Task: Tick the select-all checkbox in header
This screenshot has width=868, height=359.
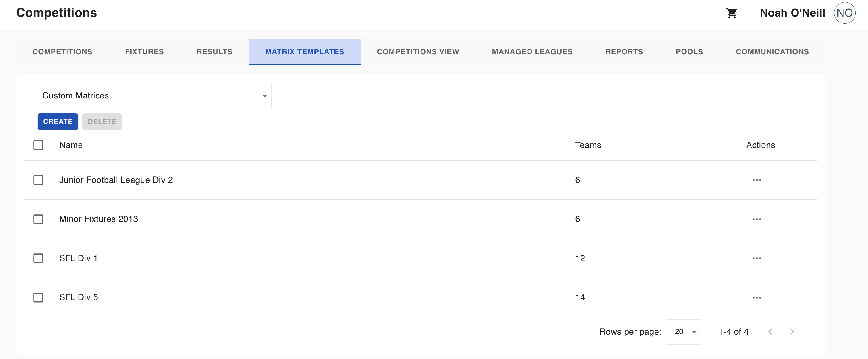Action: point(38,145)
